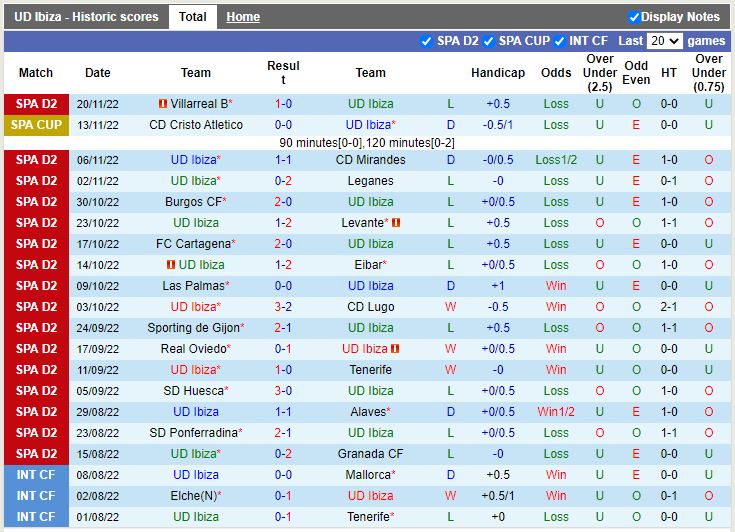The width and height of the screenshot is (735, 532).
Task: Click the 3-0 result for SD Huesca match
Action: [x=283, y=391]
